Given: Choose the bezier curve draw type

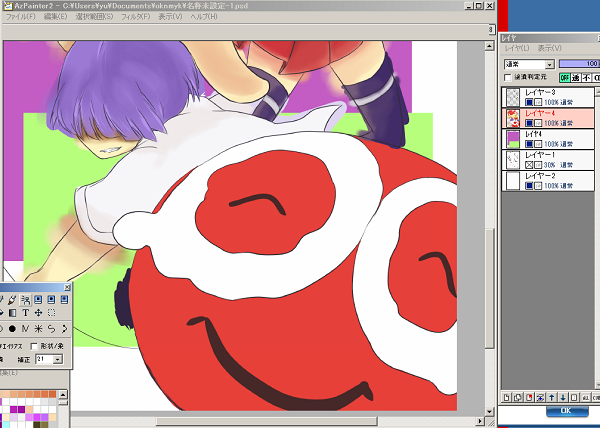Looking at the screenshot, I should click(x=64, y=329).
